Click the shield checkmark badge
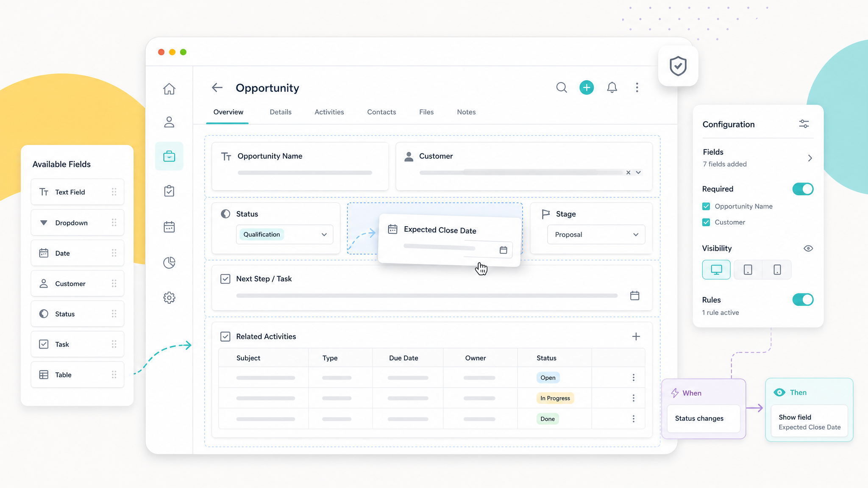This screenshot has width=868, height=488. tap(678, 66)
